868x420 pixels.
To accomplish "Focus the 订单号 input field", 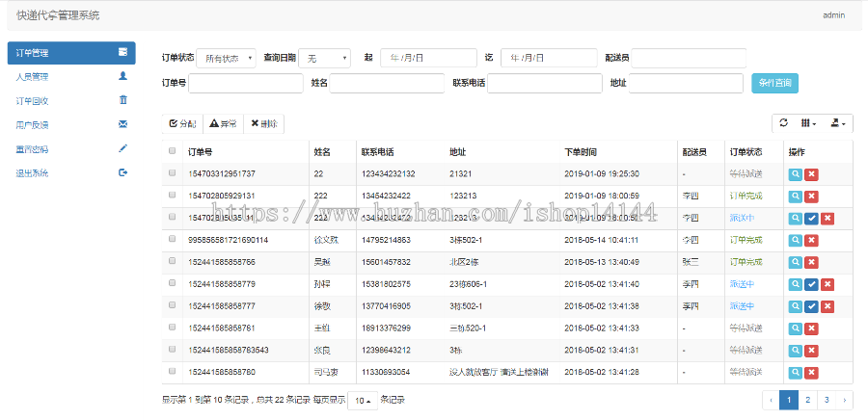I will pos(246,83).
